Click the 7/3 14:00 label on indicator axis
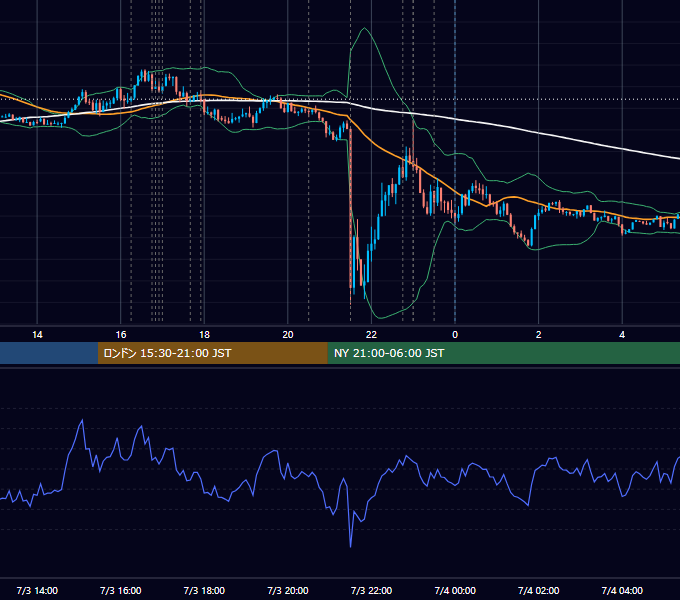Viewport: 680px width, 600px height. (x=37, y=590)
